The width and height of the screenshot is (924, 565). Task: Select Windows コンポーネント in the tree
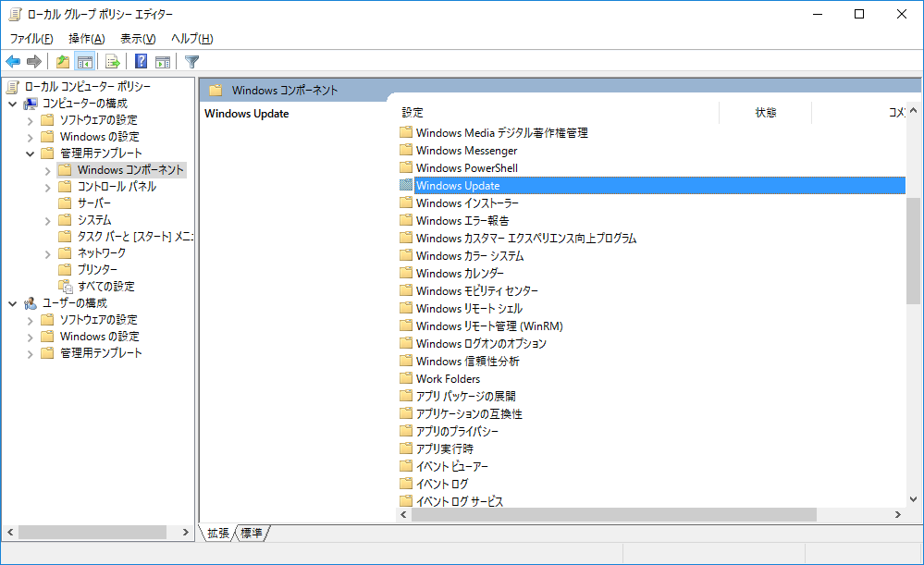[130, 170]
